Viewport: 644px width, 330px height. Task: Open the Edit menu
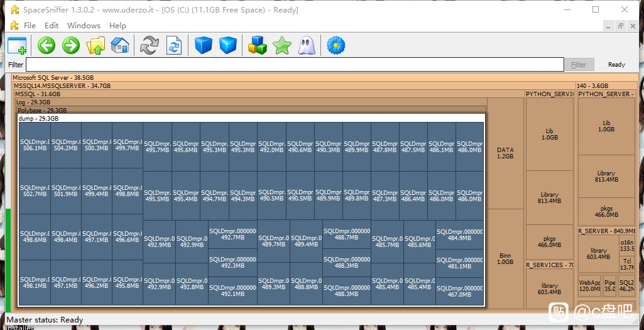click(x=52, y=26)
